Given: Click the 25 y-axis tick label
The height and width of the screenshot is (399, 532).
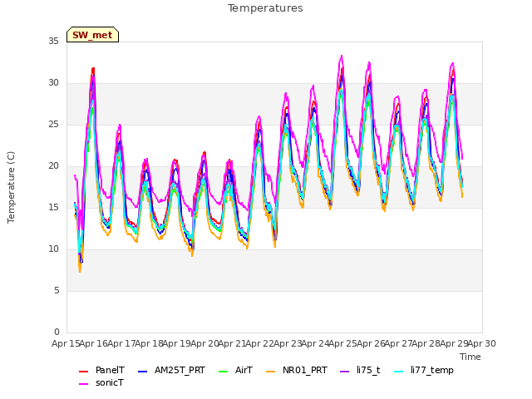Looking at the screenshot, I should 53,124.
